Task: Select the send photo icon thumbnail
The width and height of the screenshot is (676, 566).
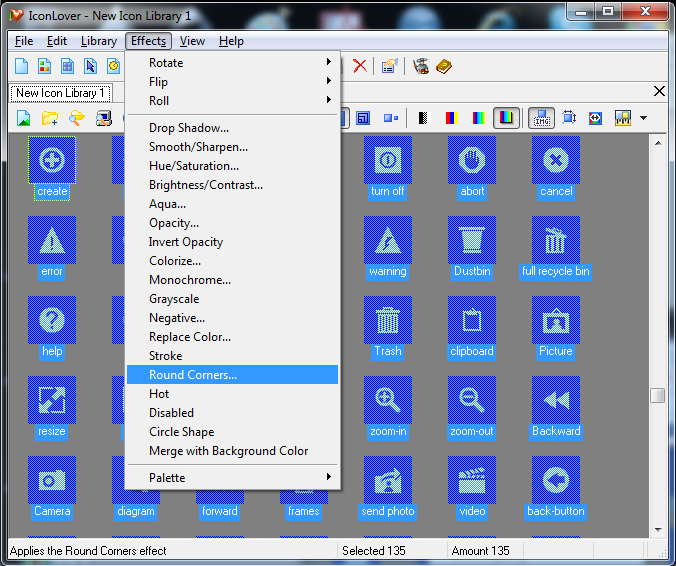Action: coord(388,480)
